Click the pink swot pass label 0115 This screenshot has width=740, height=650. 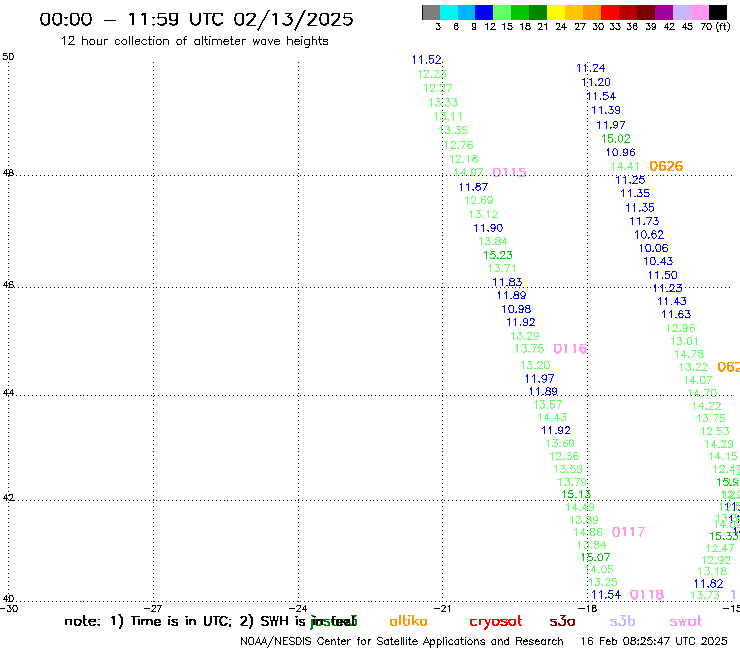(x=509, y=172)
